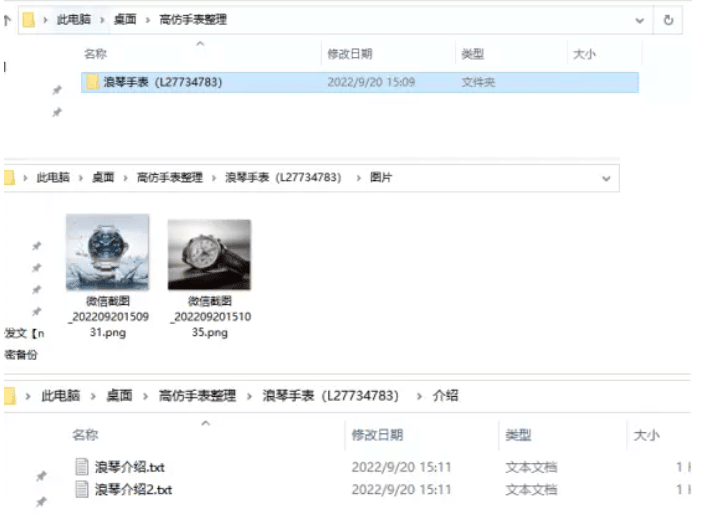
Task: Click 文本文档 type cell for 浪琴介绍.txt
Action: [x=531, y=467]
